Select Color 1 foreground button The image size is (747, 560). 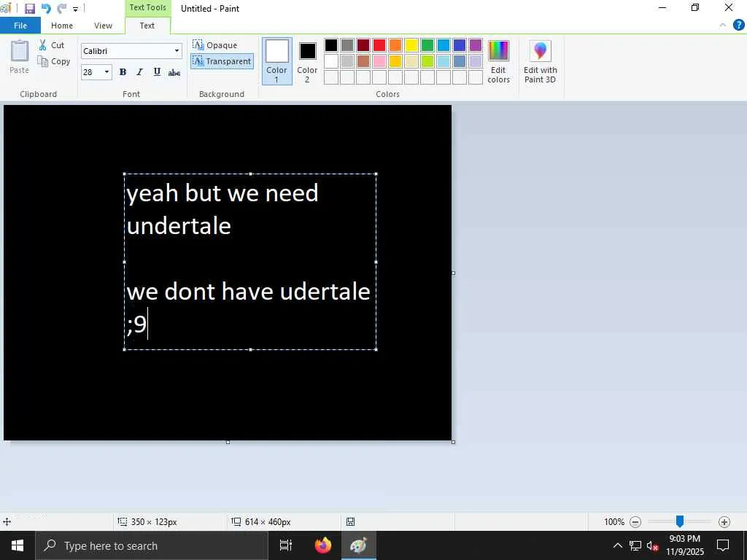tap(276, 61)
